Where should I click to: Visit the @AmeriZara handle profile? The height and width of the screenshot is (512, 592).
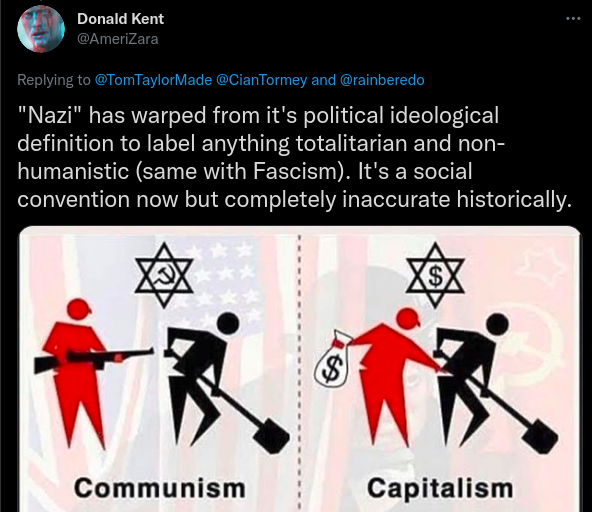117,39
